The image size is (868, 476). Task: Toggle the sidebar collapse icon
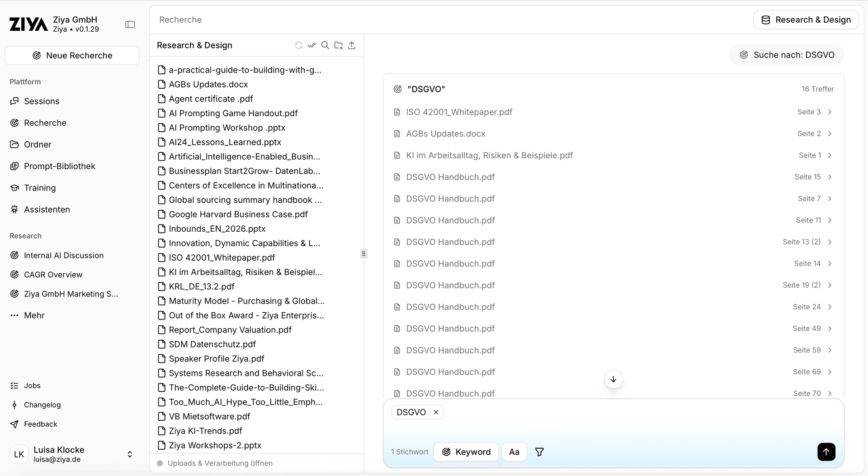(130, 24)
